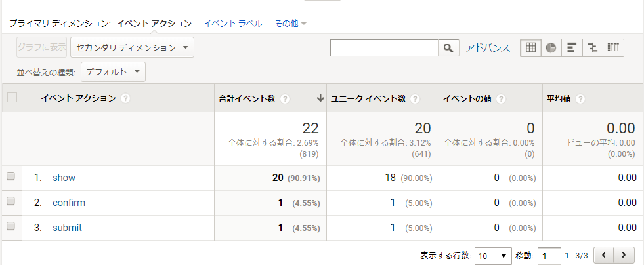The width and height of the screenshot is (644, 265).
Task: Switch to イベント ラベル dimension
Action: pos(233,24)
